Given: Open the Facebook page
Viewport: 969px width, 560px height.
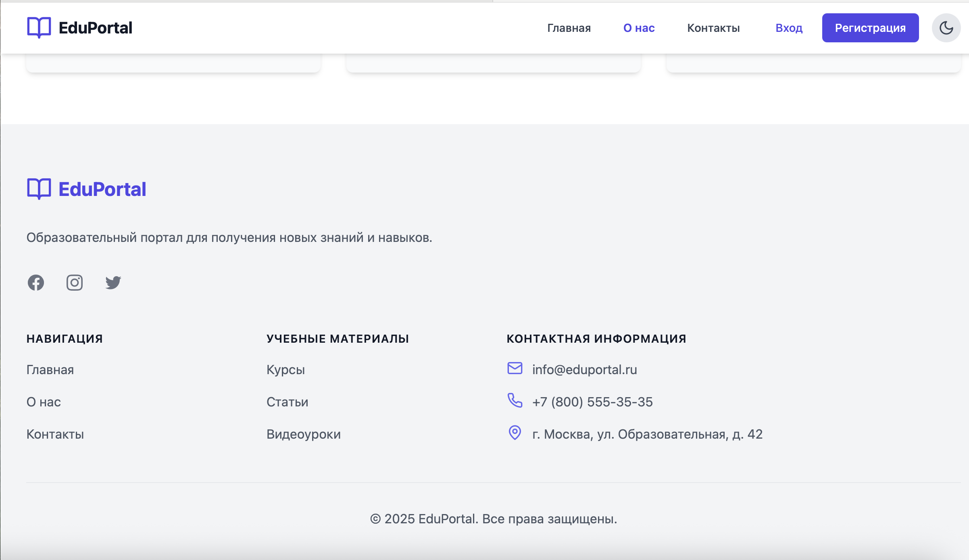Looking at the screenshot, I should (x=36, y=283).
